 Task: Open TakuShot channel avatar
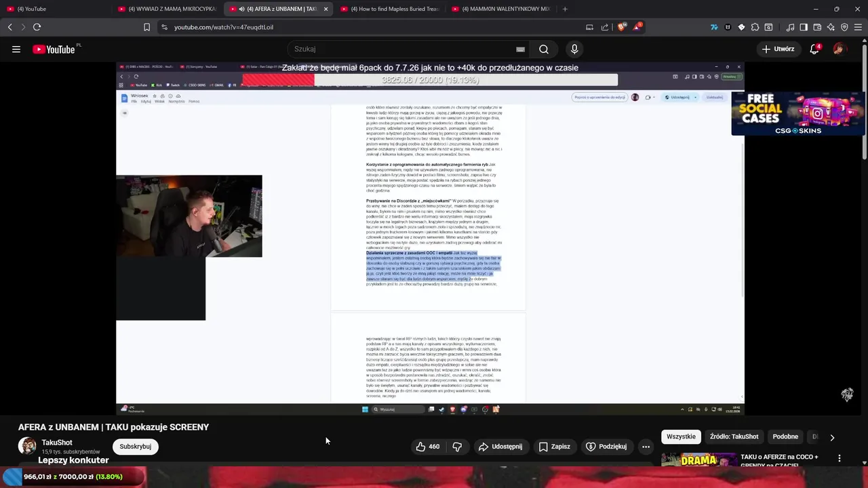point(27,446)
